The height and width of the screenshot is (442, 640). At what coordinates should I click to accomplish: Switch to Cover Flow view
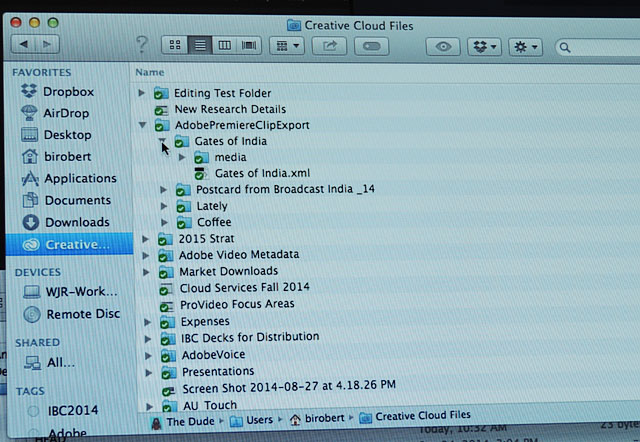(249, 45)
